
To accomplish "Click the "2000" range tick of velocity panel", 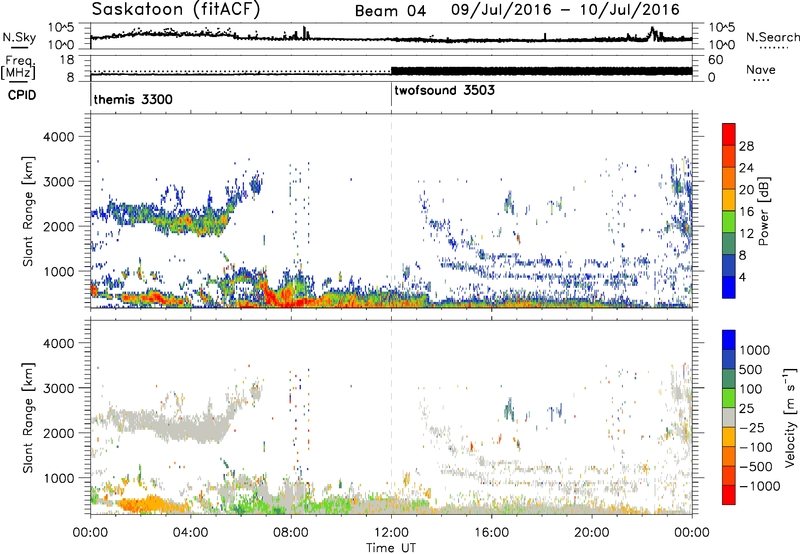I will pyautogui.click(x=58, y=433).
